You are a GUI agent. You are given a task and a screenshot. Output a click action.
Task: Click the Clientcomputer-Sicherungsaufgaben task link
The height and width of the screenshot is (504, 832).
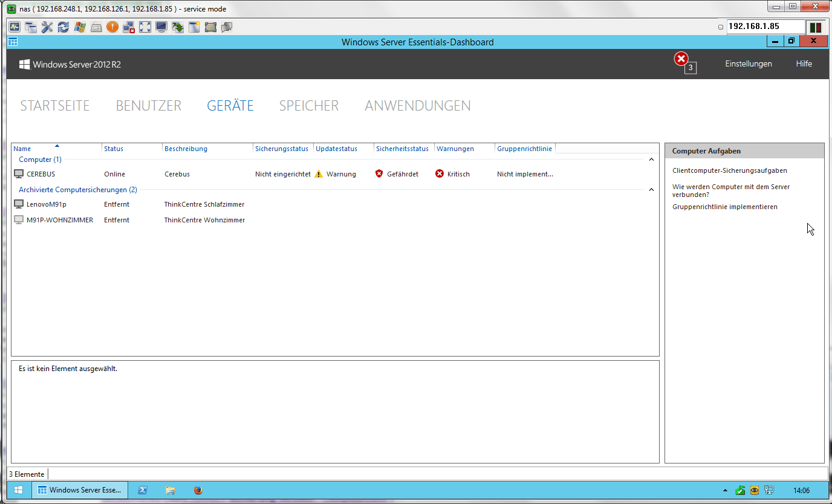point(730,171)
